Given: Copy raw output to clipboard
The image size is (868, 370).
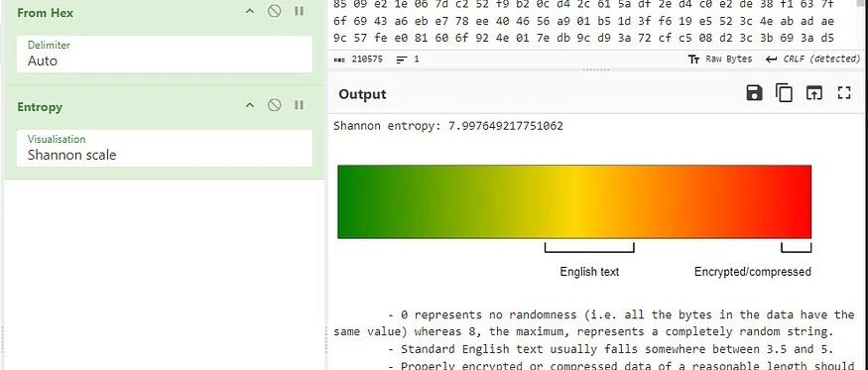Looking at the screenshot, I should [x=784, y=93].
